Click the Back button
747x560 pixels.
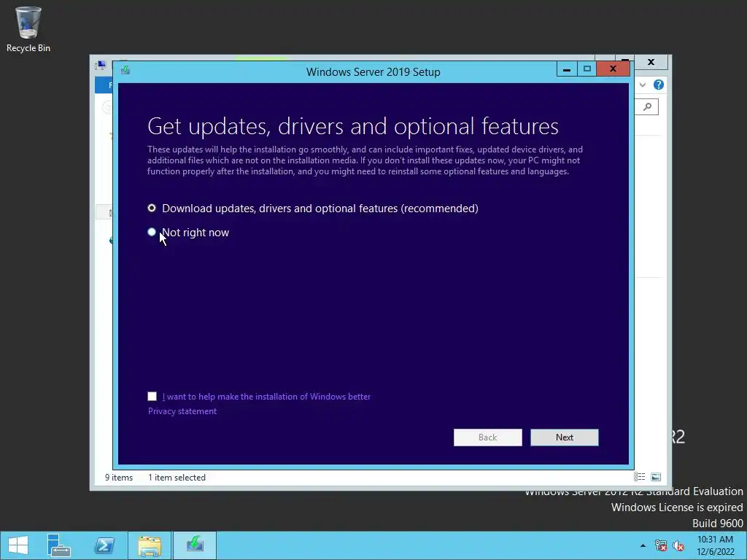[488, 437]
